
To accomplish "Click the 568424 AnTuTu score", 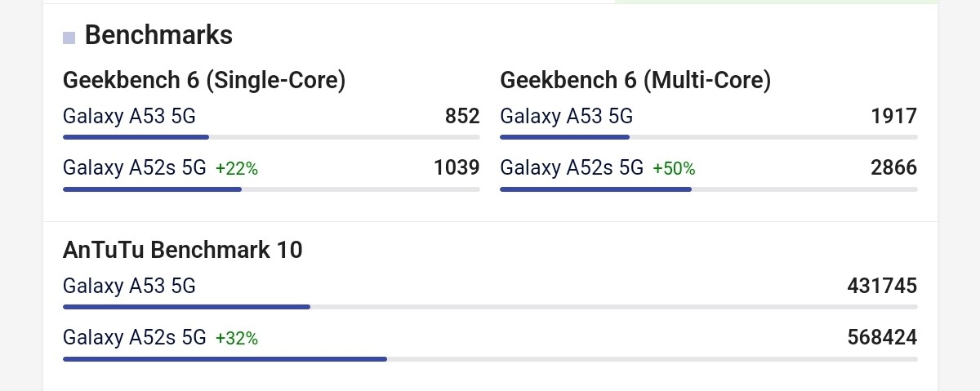I will [x=883, y=337].
